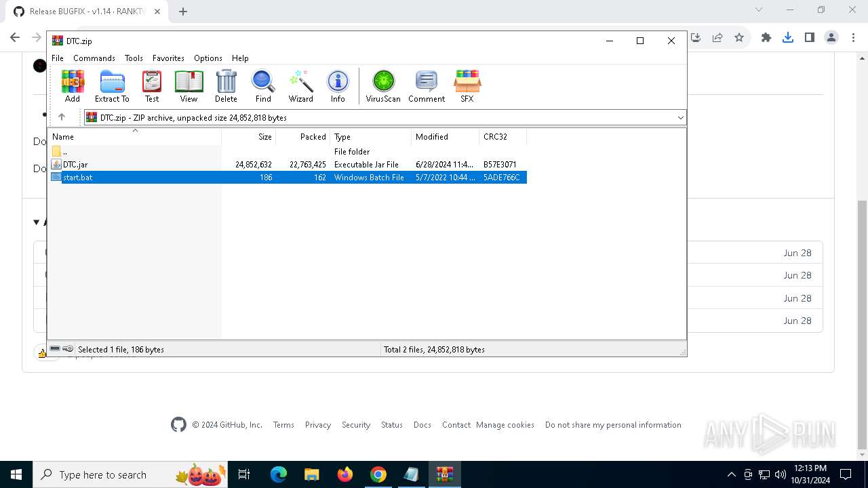Select the DTC.jar file row

click(287, 165)
